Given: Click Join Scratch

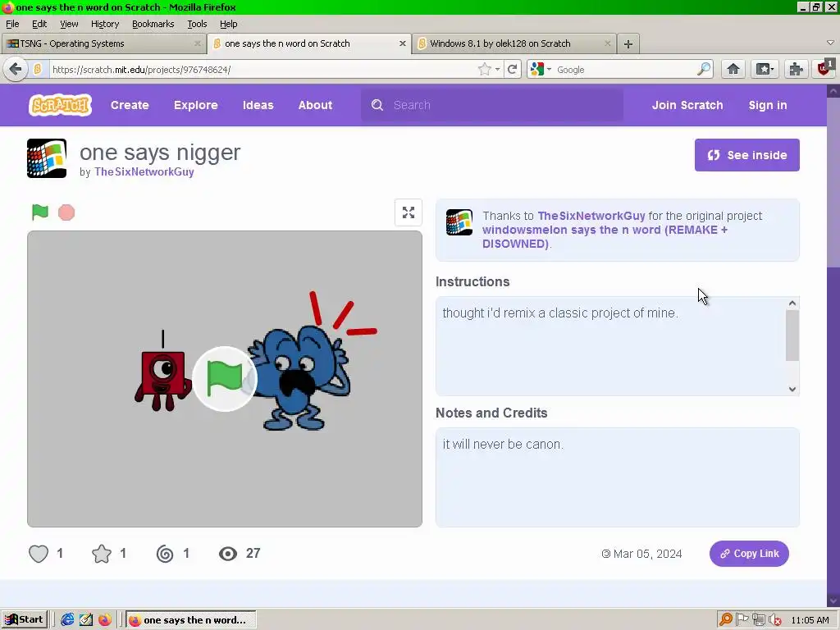Looking at the screenshot, I should coord(687,105).
